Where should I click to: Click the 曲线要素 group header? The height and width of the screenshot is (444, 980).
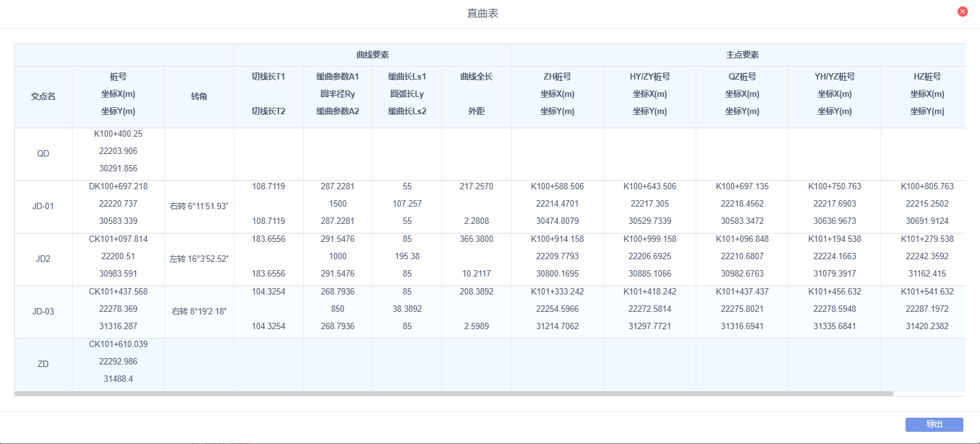coord(372,55)
